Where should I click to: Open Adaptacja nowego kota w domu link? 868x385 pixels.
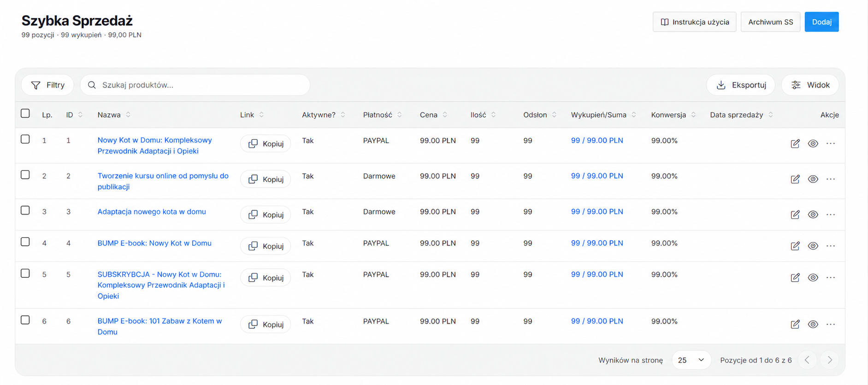(152, 212)
